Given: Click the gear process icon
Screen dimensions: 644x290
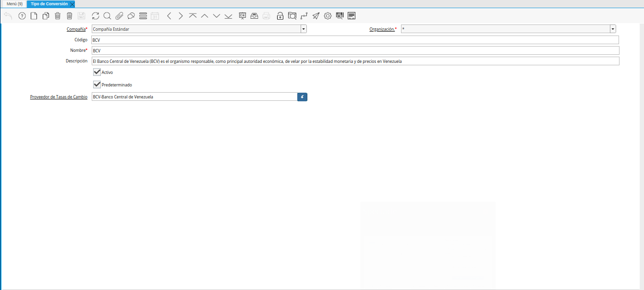Looking at the screenshot, I should pyautogui.click(x=328, y=16).
